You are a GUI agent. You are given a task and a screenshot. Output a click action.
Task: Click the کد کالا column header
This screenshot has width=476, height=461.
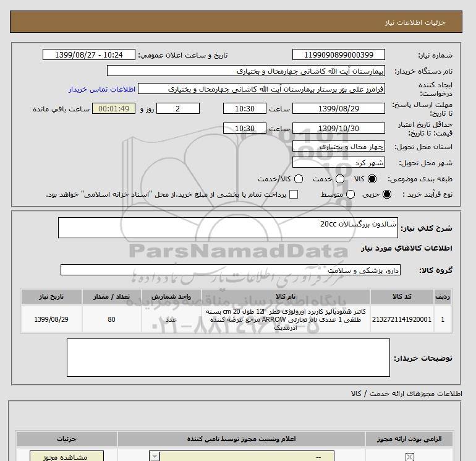(x=402, y=296)
